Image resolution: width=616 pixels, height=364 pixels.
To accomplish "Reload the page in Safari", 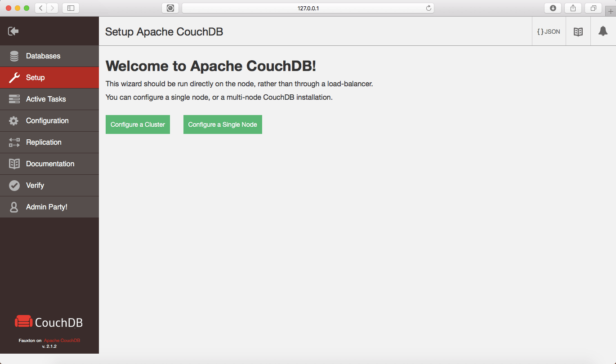I will click(429, 8).
